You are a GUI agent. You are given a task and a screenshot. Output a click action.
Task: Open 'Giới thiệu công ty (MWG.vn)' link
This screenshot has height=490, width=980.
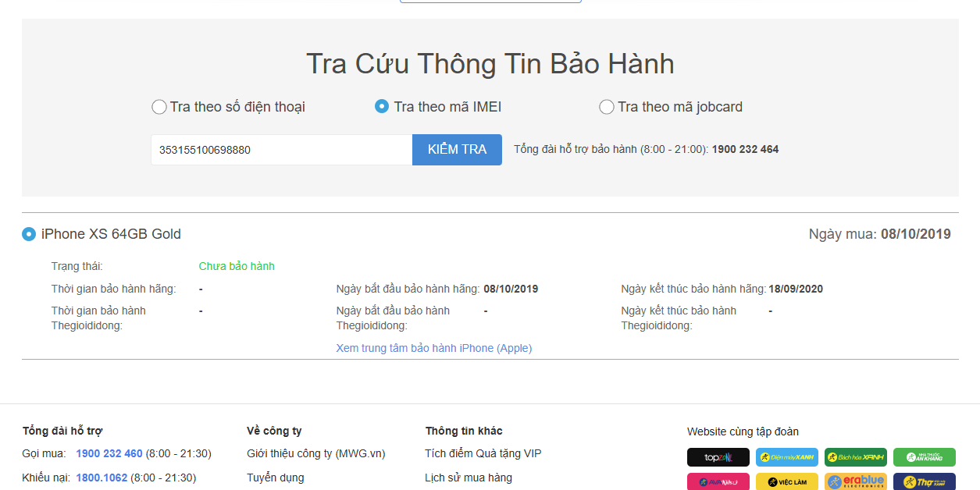point(315,453)
